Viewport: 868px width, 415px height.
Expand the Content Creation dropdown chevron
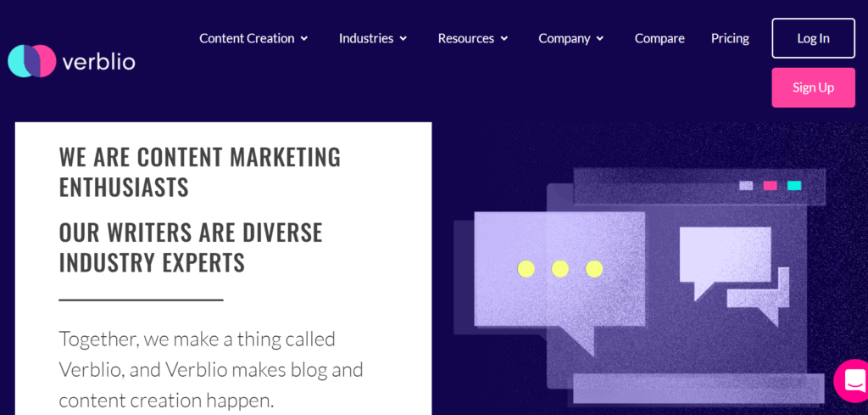[x=304, y=38]
